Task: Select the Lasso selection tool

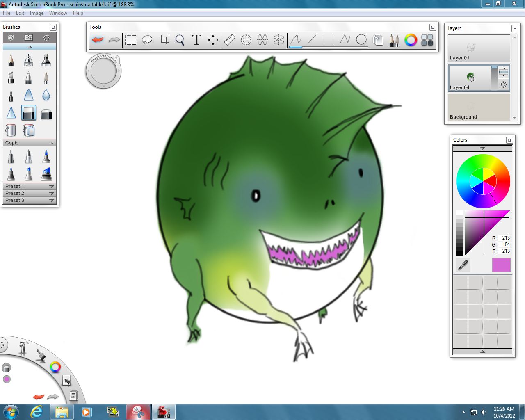Action: click(147, 40)
